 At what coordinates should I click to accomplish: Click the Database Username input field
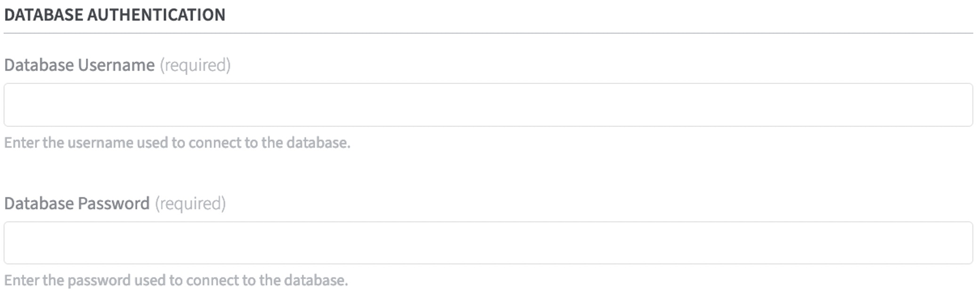[488, 105]
